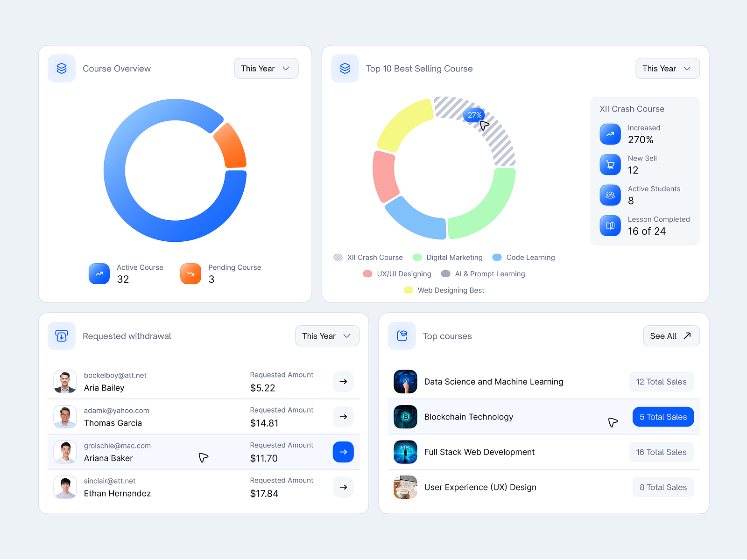Click the Active Course arrow icon
The height and width of the screenshot is (560, 747).
[x=99, y=274]
